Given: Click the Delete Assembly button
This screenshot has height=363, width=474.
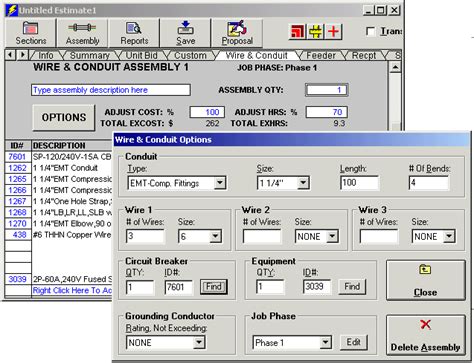Looking at the screenshot, I should 426,335.
